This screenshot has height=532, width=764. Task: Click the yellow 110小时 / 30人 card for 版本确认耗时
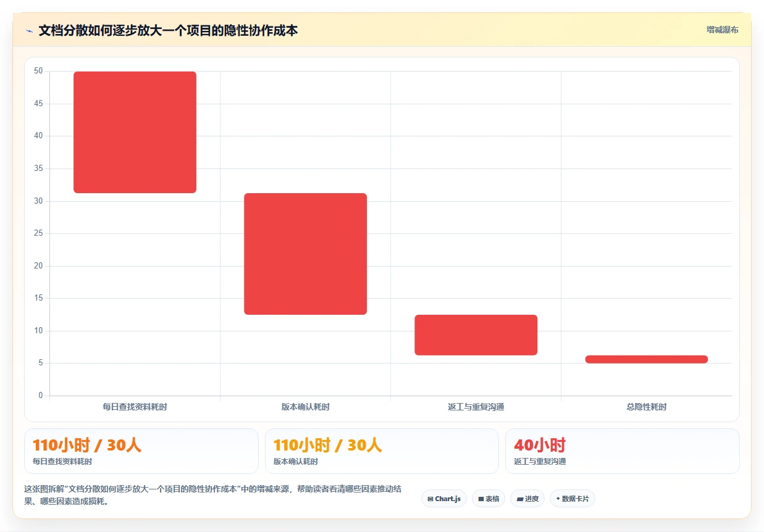pyautogui.click(x=382, y=451)
